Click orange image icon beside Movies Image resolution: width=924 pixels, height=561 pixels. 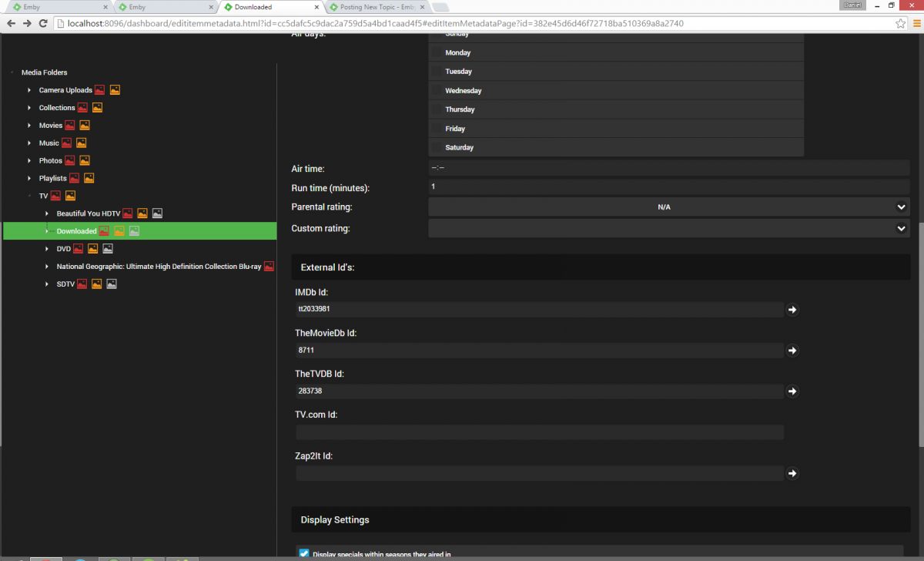(85, 126)
